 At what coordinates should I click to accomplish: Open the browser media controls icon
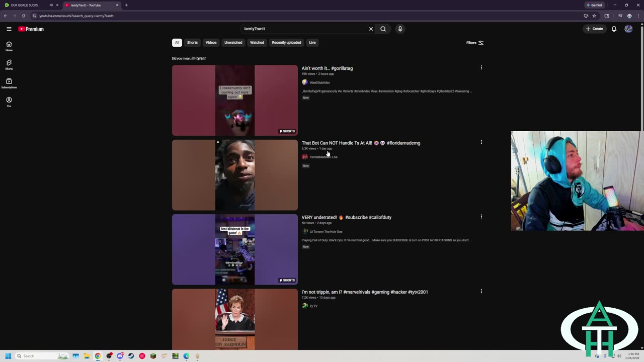(620, 16)
